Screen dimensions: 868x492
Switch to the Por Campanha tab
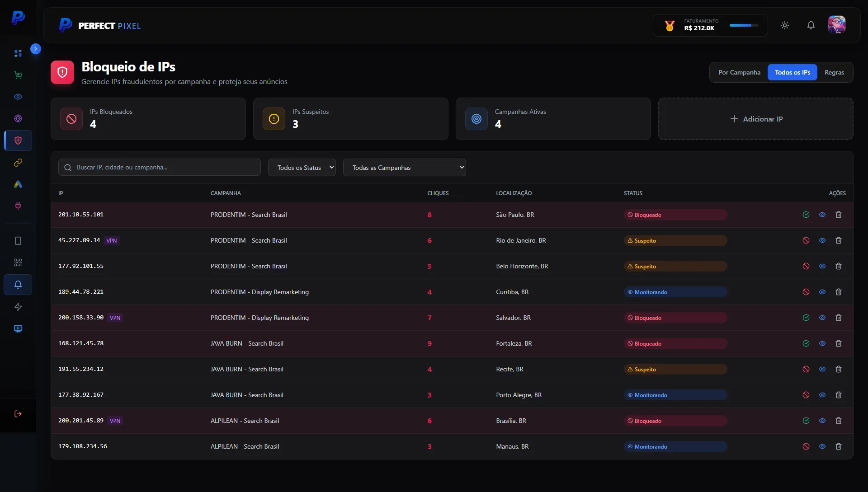coord(739,72)
